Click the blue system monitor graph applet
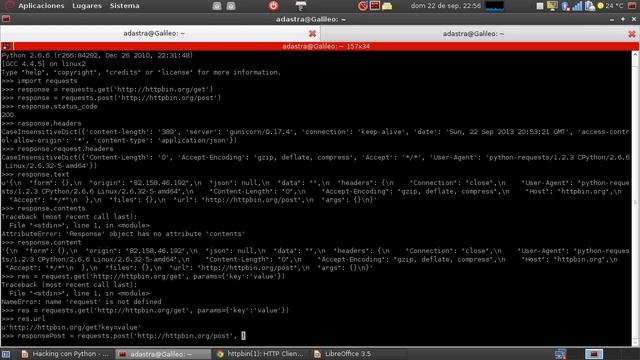This screenshot has height=360, width=640. coord(494,6)
